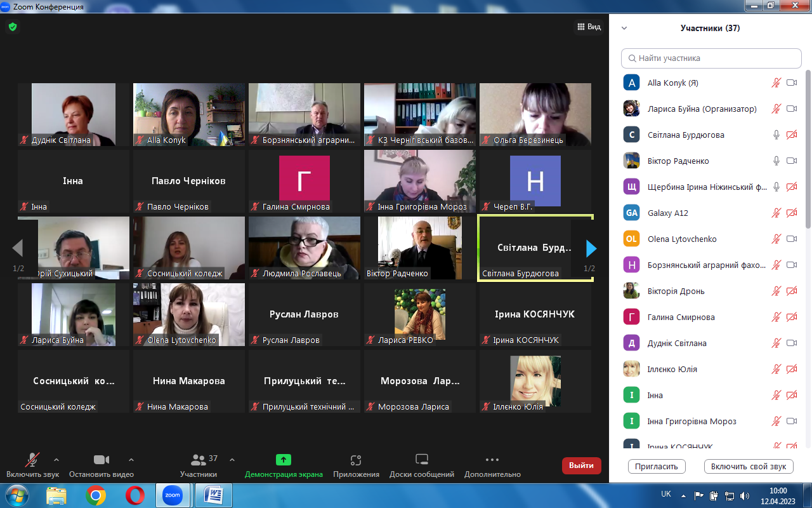This screenshot has width=812, height=508.
Task: Click camera-off icon for Світлана Бурдюгова
Action: pos(792,135)
